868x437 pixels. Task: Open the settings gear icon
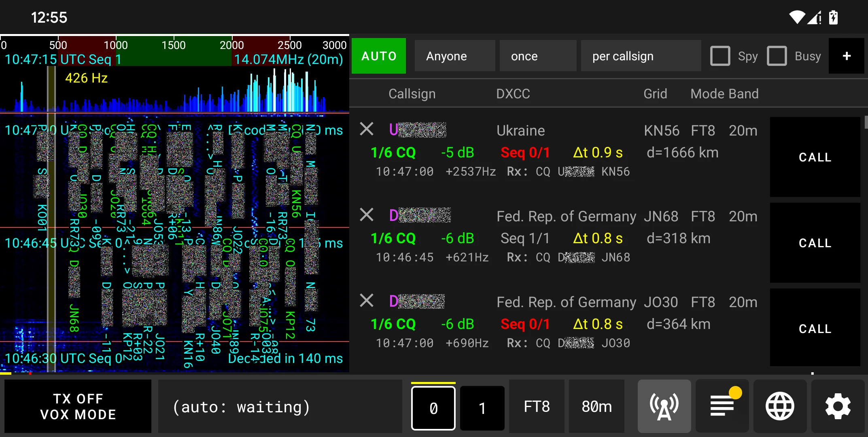coord(838,406)
